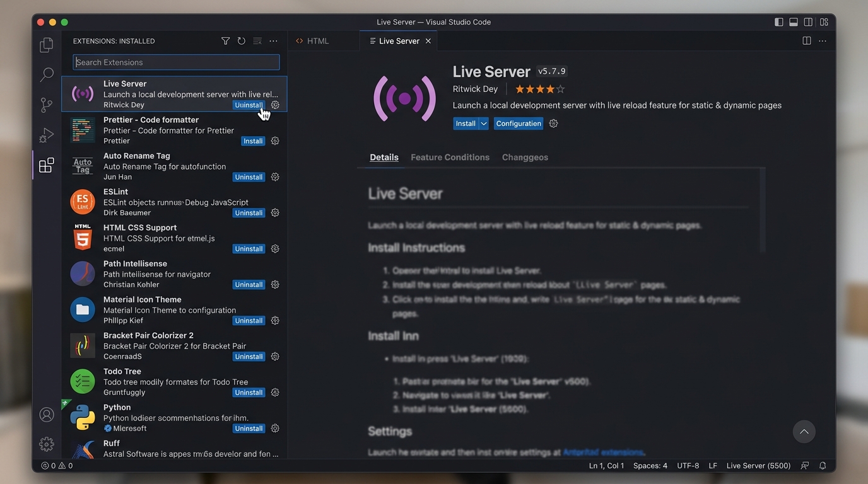Select the Live Server editor tab
Image resolution: width=868 pixels, height=484 pixels.
click(400, 41)
